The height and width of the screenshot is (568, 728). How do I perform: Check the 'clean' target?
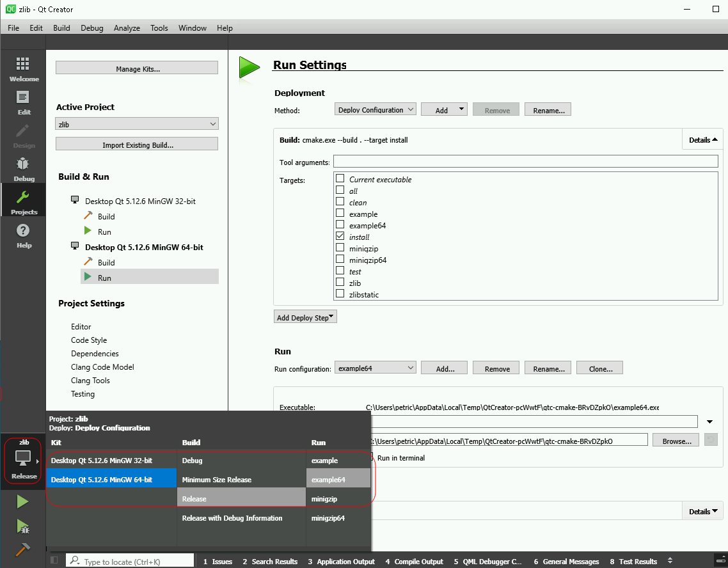340,201
